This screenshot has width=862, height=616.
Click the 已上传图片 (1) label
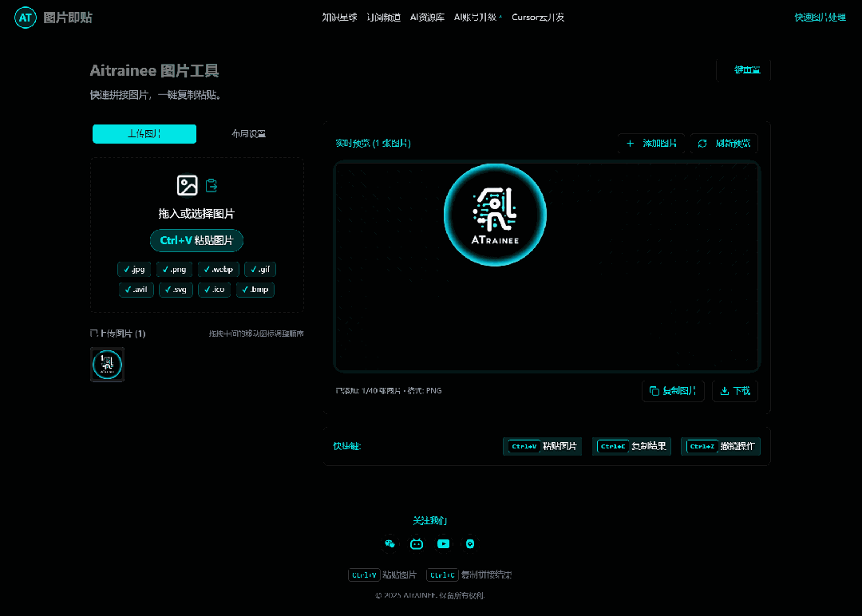117,334
